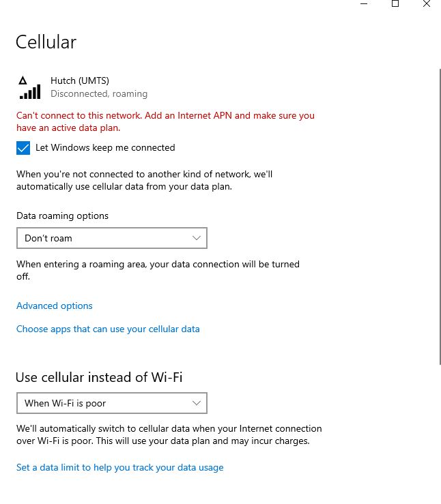Screen dimensions: 441x504
Task: Click the roaming triangle indicator icon
Action: point(23,80)
